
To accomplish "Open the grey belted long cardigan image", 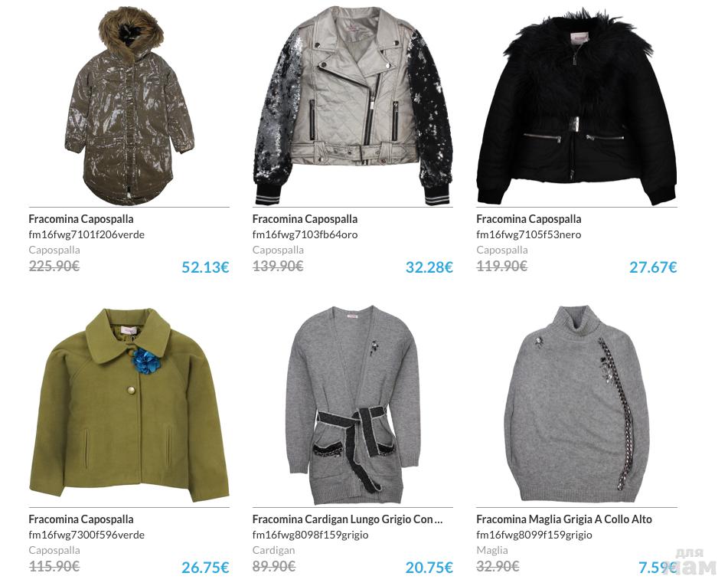I will coord(353,405).
